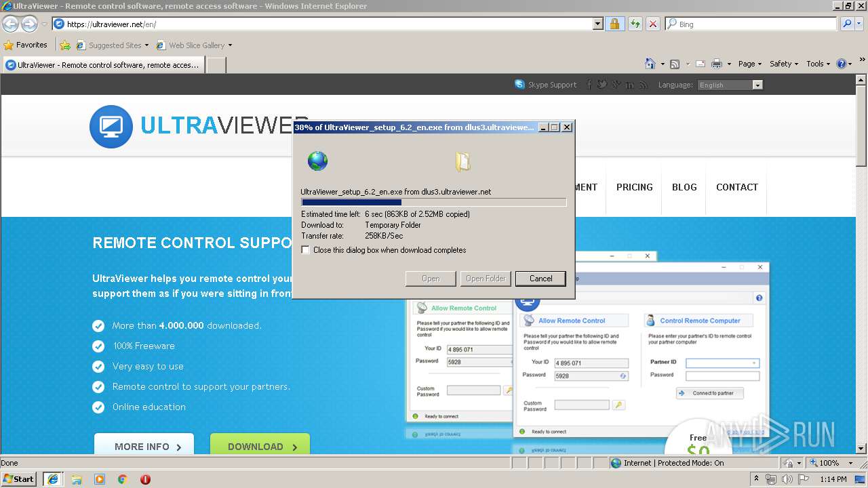Screen dimensions: 868x488
Task: Click the Google Plus icon in header
Action: coord(616,85)
